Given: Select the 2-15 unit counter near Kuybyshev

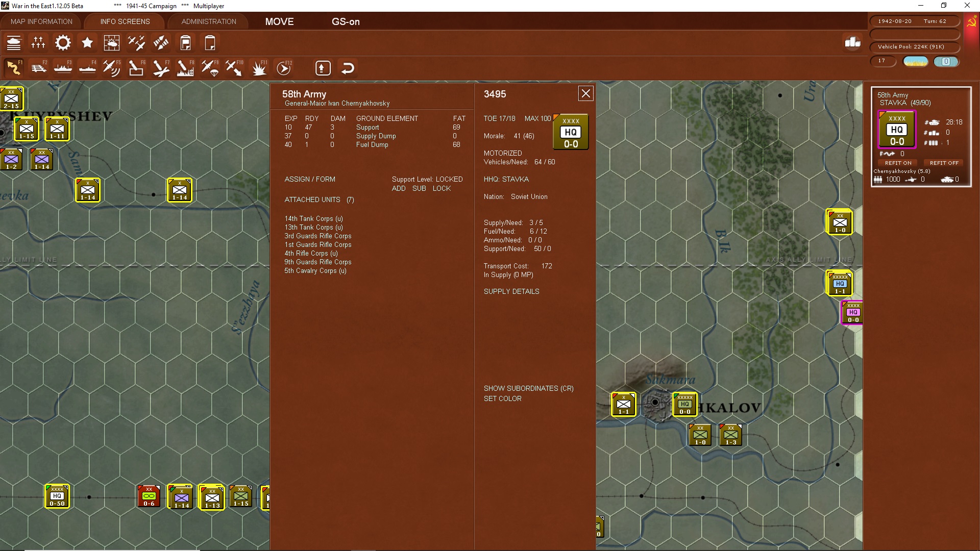Looking at the screenshot, I should point(11,98).
